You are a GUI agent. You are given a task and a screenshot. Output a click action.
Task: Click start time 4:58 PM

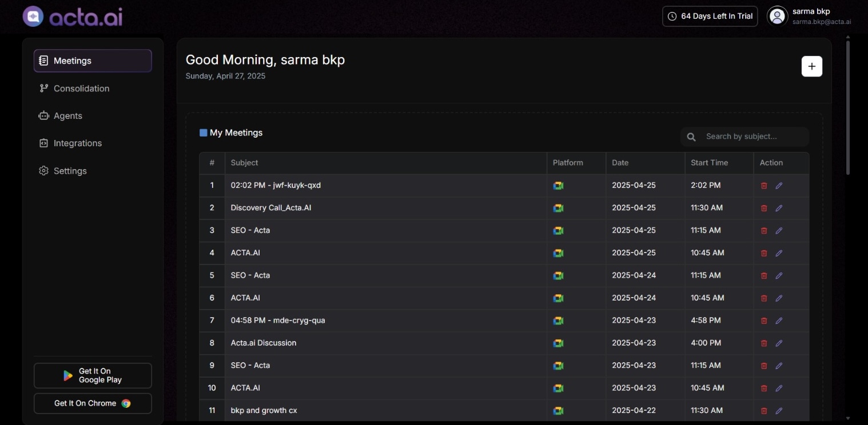pyautogui.click(x=706, y=320)
